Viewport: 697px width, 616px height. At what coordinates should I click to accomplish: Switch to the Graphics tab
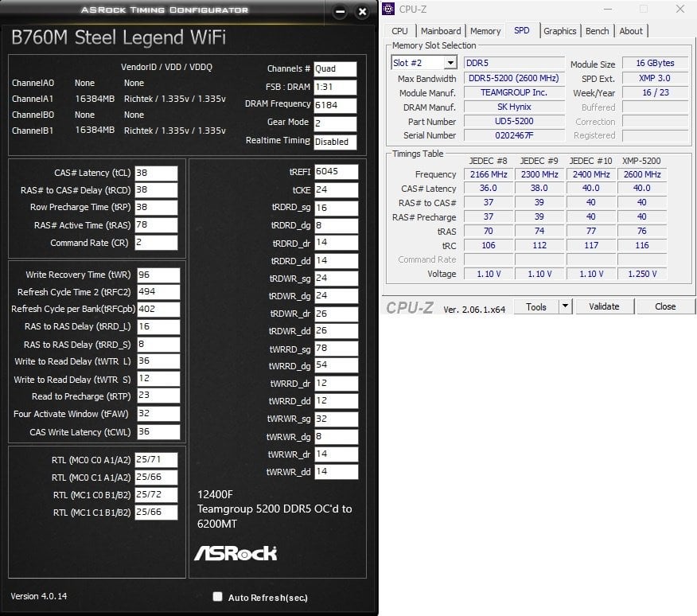(x=559, y=31)
